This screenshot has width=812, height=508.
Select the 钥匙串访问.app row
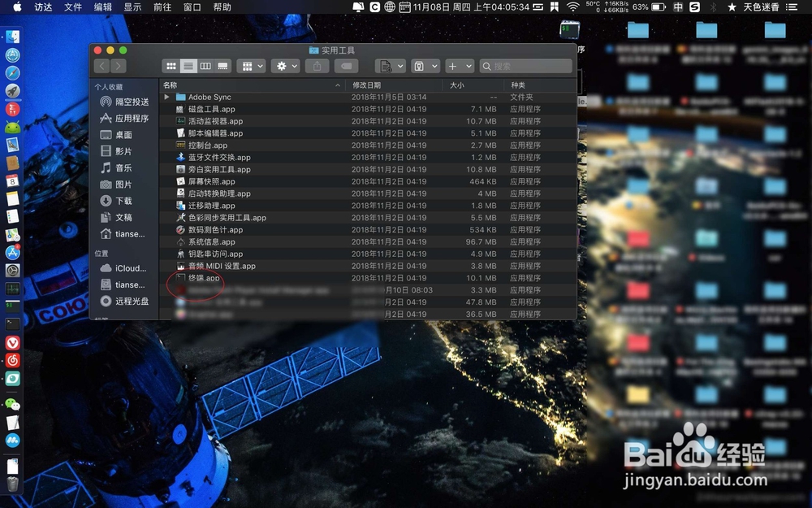[368, 254]
